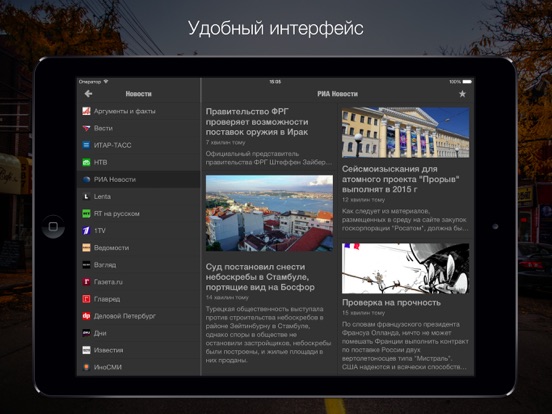
Task: Tap the star favorite icon for РИА Новости
Action: tap(462, 94)
